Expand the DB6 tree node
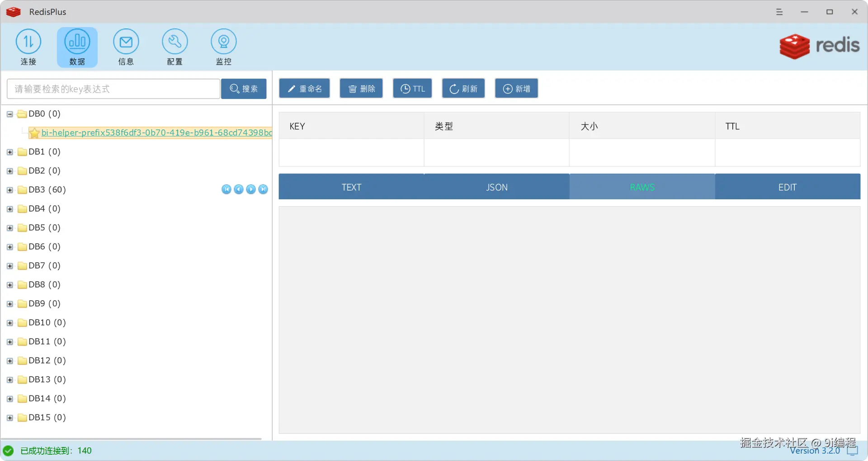The image size is (868, 461). point(9,247)
